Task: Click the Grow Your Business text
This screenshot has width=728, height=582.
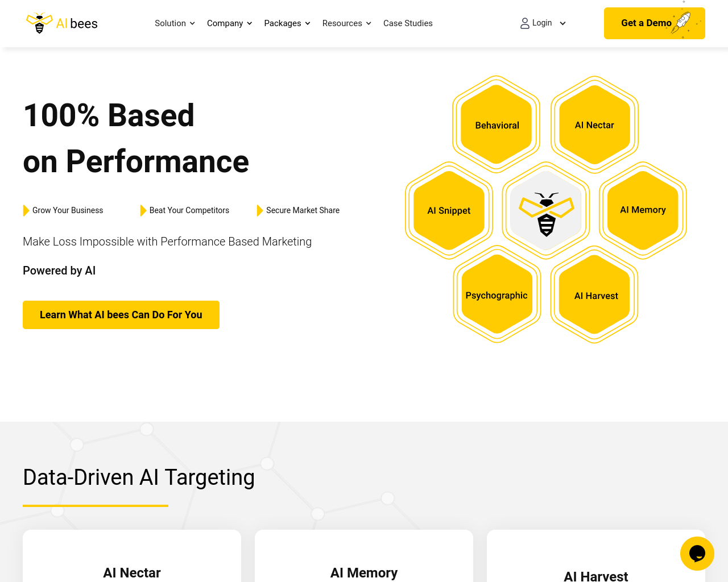Action: 68,210
